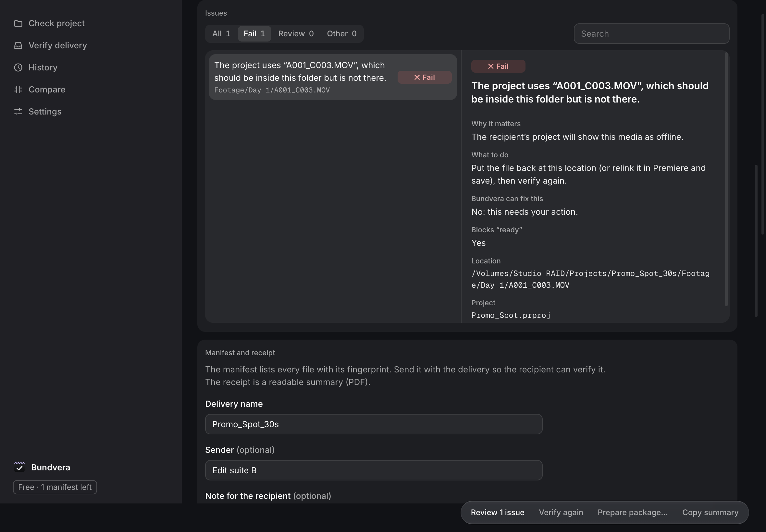
Task: Click the Compare split icon
Action: pos(18,89)
